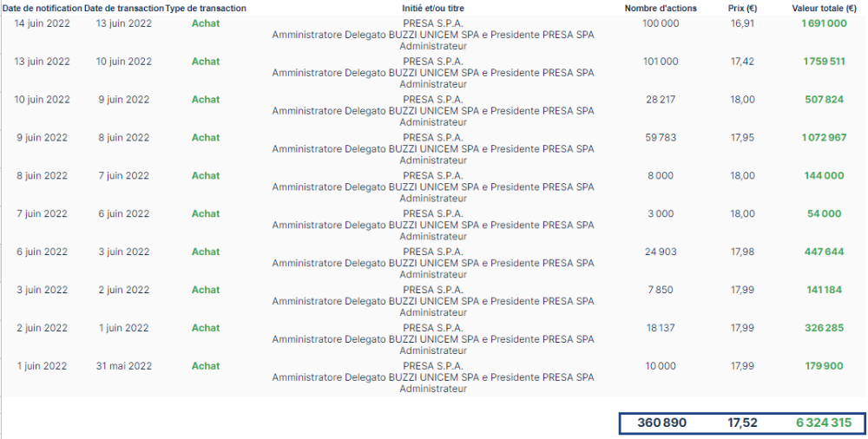
Task: Click 'Achat' in the 13 juin 2022 notification row
Action: 206,62
